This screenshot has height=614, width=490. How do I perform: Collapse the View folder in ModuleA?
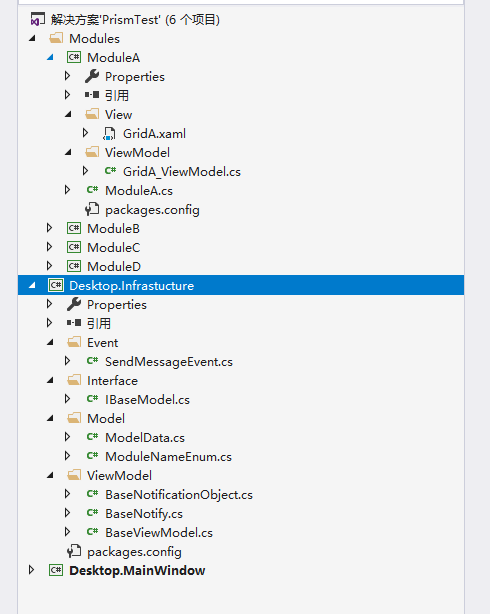(x=68, y=114)
